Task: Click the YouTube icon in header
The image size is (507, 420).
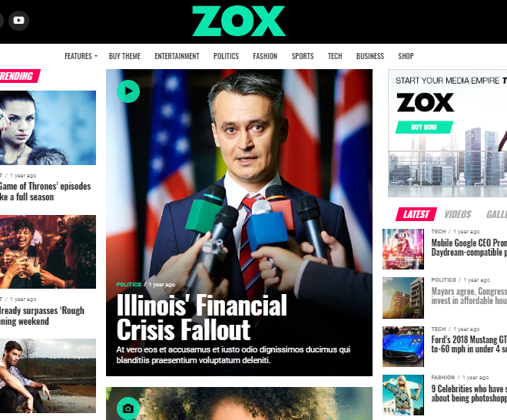Action: point(18,21)
